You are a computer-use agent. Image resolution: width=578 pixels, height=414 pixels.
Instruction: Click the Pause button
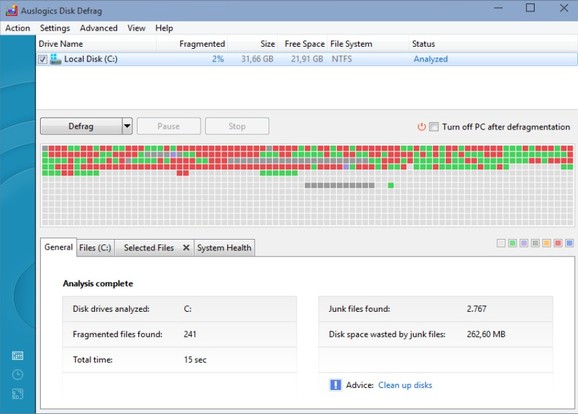coord(168,126)
